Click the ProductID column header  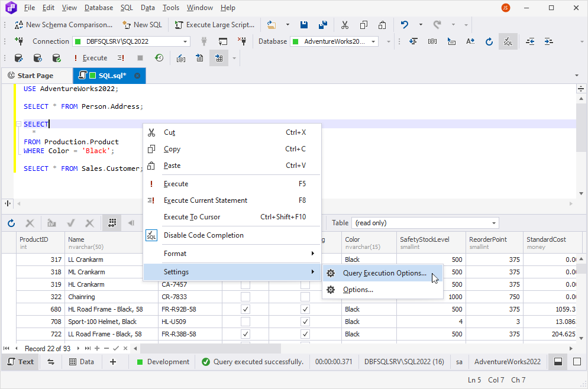40,243
